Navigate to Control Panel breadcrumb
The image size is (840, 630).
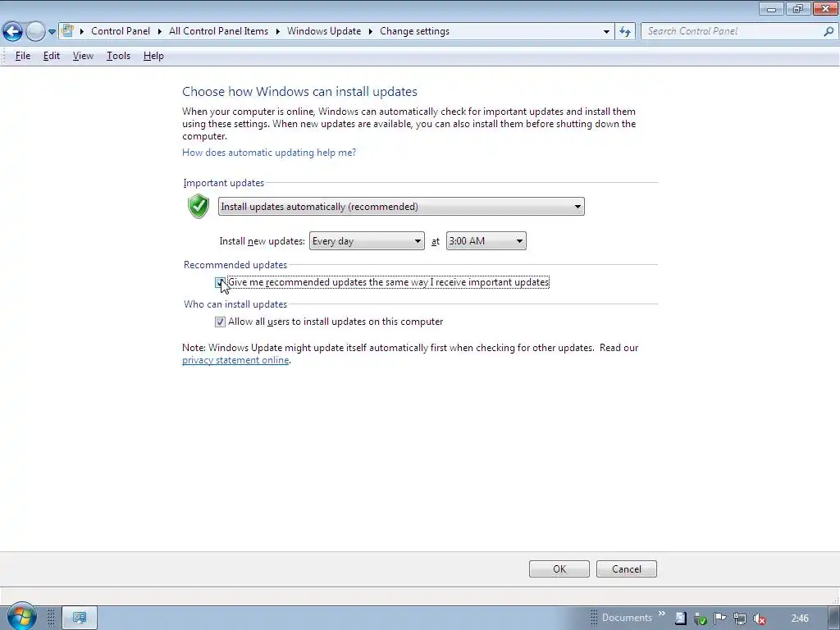click(x=121, y=31)
